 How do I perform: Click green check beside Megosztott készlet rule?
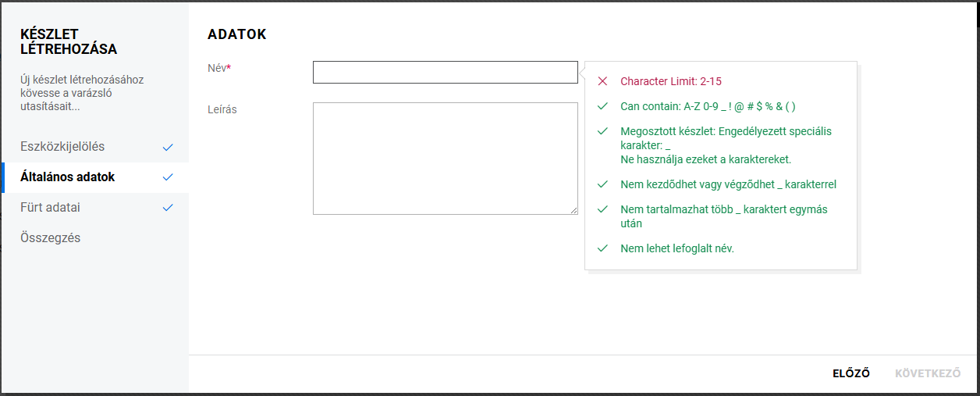602,131
